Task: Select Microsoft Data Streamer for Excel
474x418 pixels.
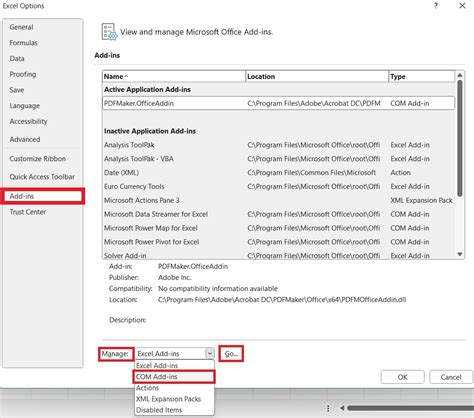Action: (279, 214)
